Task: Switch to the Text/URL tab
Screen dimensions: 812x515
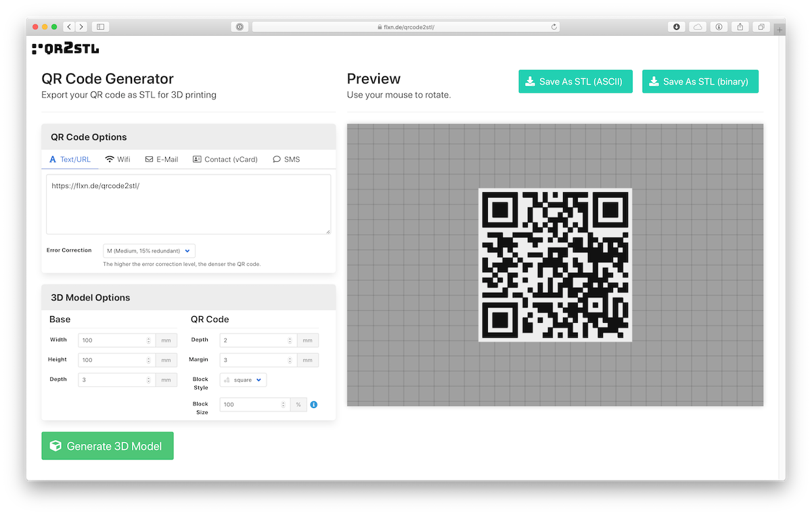Action: 70,159
